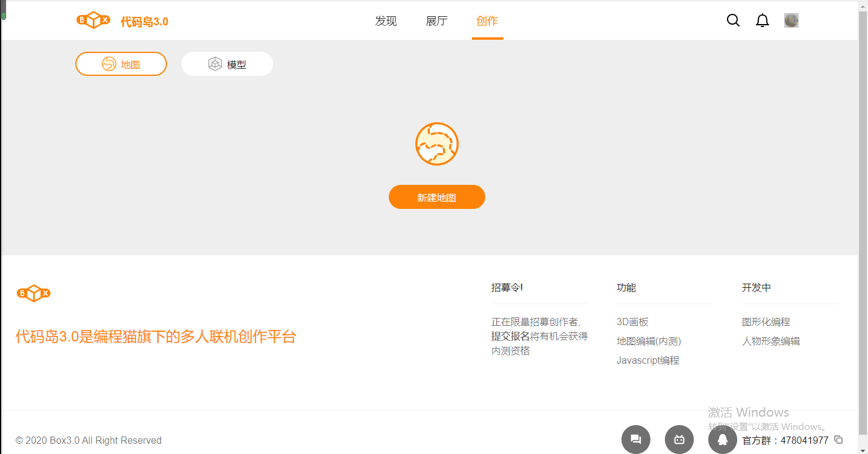The height and width of the screenshot is (454, 868).
Task: Open the chat message icon in footer
Action: 636,440
